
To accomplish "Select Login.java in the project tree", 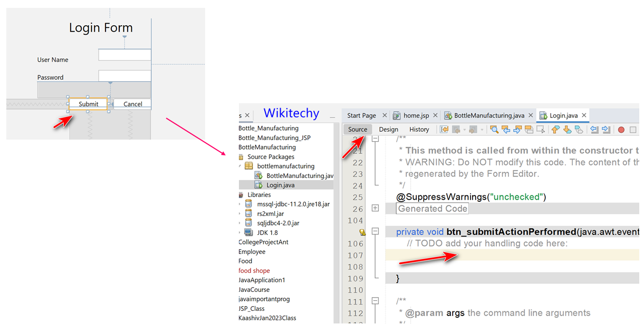I will click(280, 185).
